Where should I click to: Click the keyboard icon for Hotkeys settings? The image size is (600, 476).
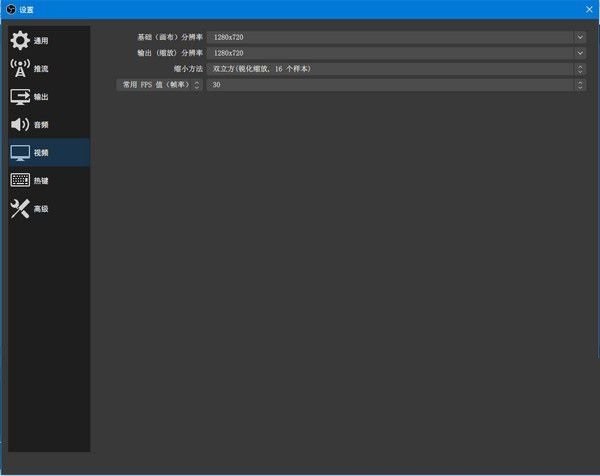click(x=20, y=181)
